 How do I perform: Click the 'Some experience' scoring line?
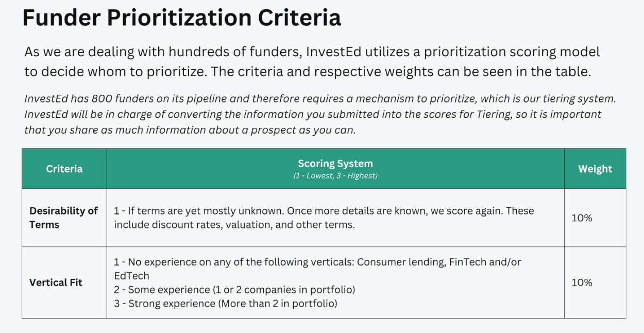coord(234,290)
